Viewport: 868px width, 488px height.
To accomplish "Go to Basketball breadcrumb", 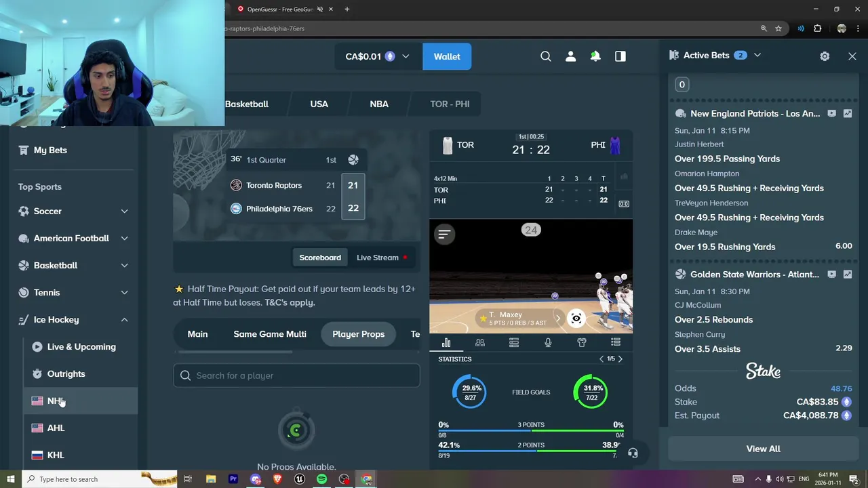I will pos(247,104).
